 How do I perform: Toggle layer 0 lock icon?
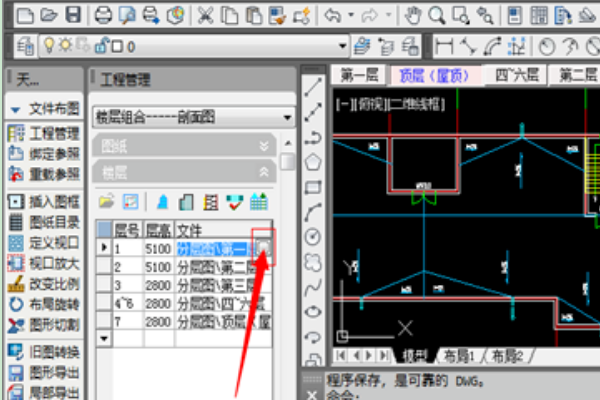[102, 45]
